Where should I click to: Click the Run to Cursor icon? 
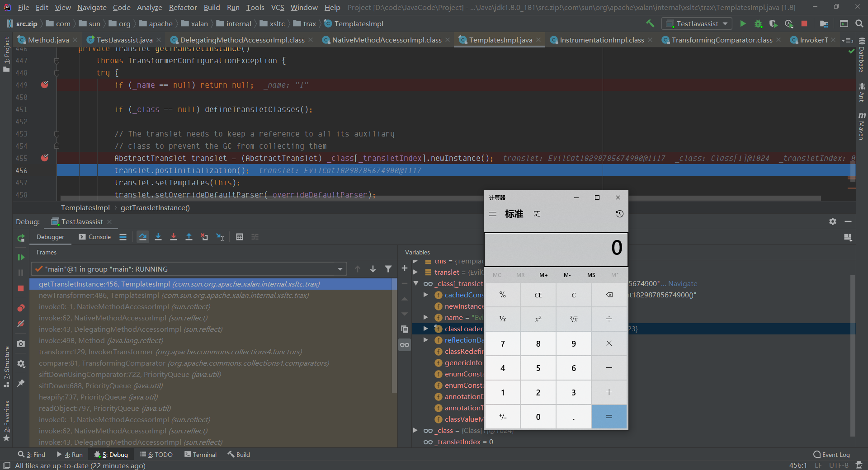pos(220,237)
